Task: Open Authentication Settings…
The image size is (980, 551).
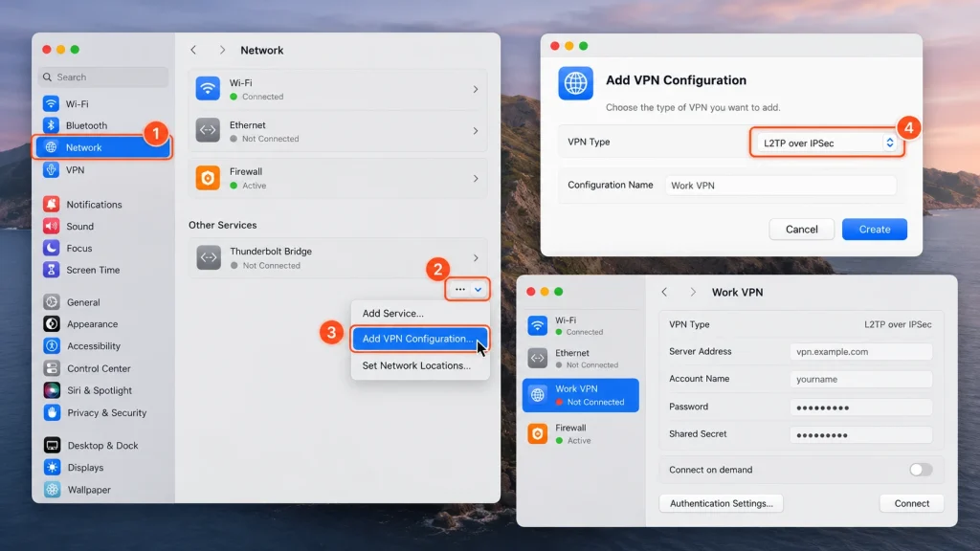Action: click(x=722, y=503)
